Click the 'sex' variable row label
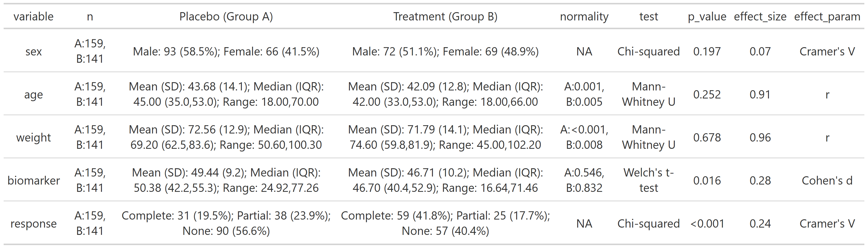The image size is (868, 248). (33, 52)
